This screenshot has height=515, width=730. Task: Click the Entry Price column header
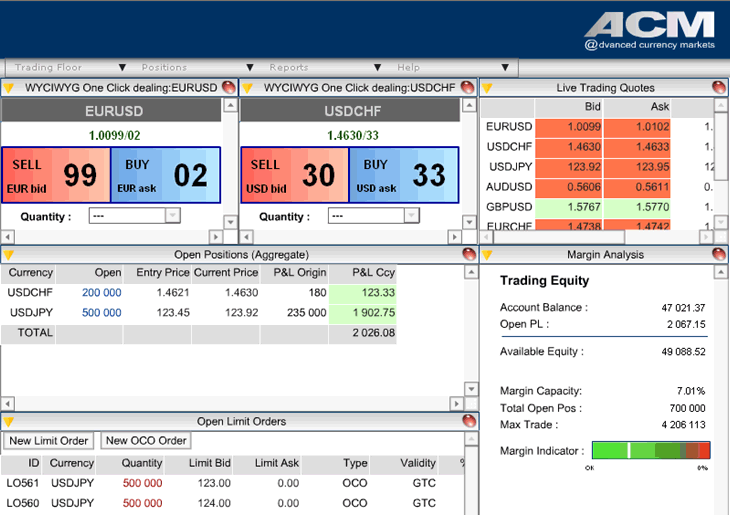coord(157,273)
